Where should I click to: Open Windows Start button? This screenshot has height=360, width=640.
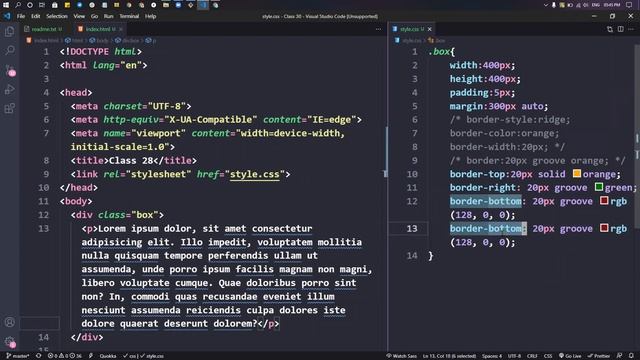tap(6, 5)
